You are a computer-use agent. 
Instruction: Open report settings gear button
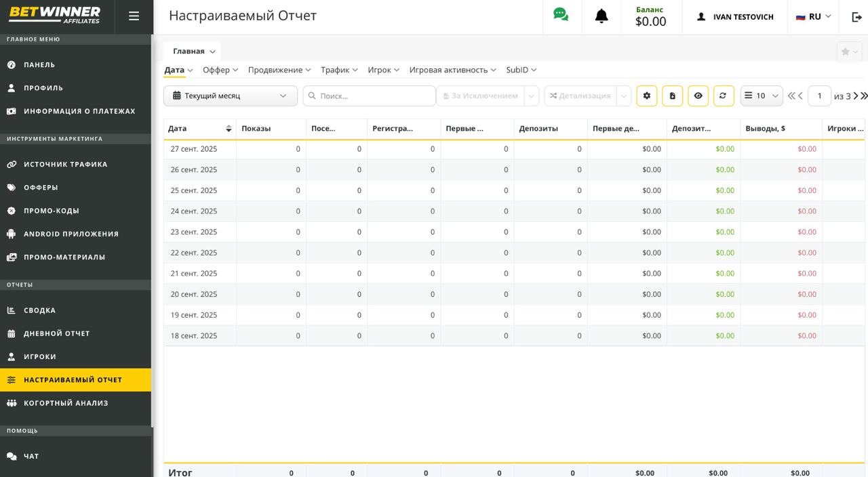(x=646, y=96)
